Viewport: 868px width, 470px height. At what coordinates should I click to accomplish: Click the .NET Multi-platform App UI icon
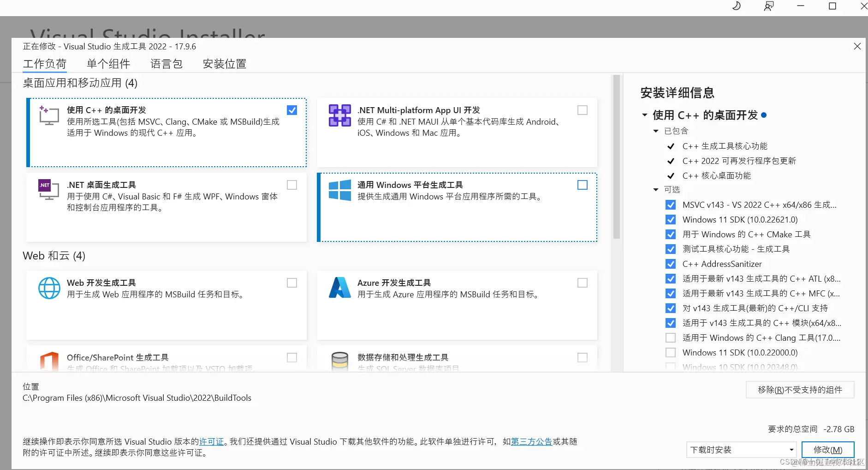(339, 115)
